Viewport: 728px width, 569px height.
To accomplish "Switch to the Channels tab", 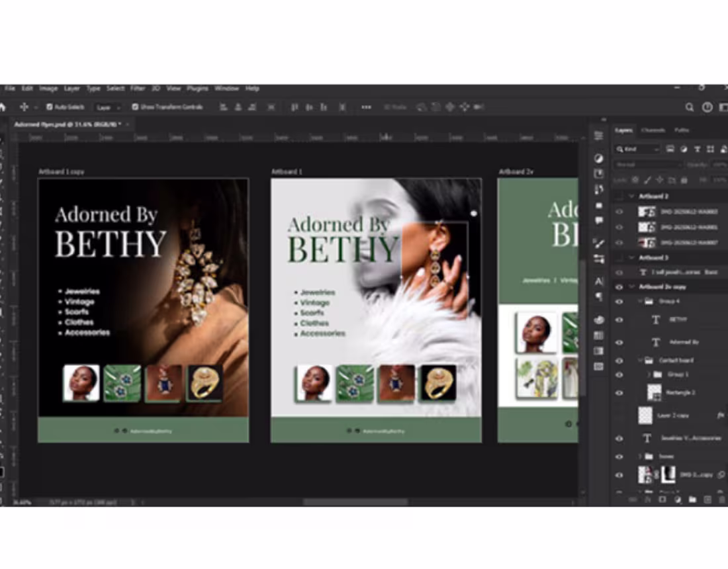I will pyautogui.click(x=653, y=130).
